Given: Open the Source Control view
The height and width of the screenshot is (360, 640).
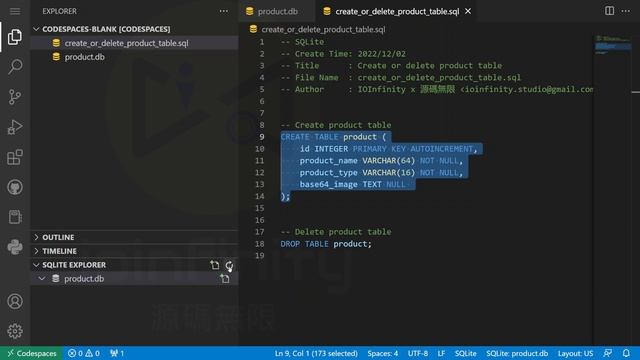Looking at the screenshot, I should [x=15, y=97].
